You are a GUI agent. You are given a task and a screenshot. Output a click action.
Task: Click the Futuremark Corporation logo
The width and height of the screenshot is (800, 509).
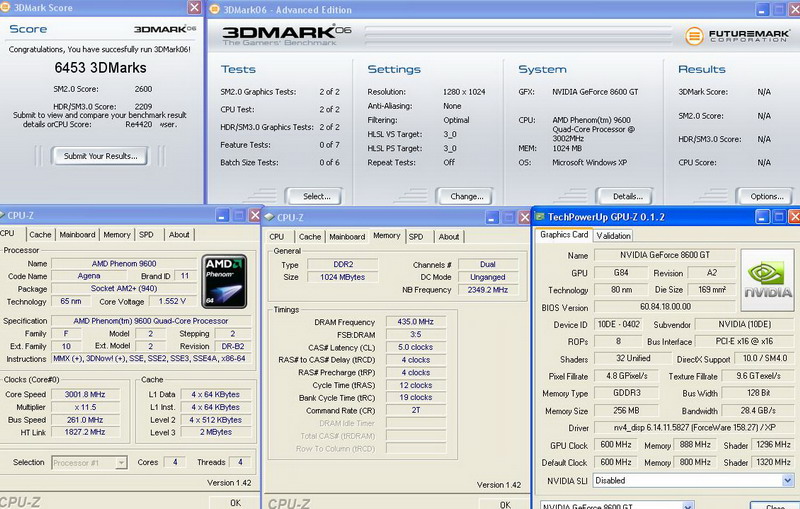click(738, 36)
